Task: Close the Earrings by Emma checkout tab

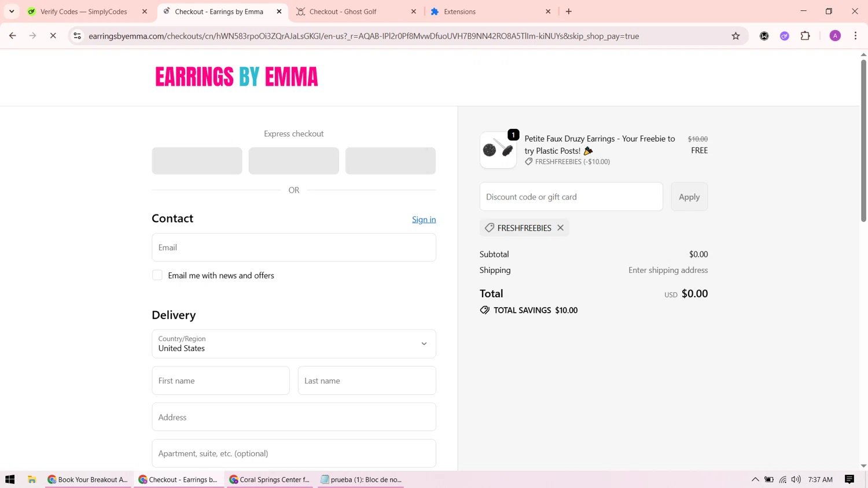Action: 279,12
